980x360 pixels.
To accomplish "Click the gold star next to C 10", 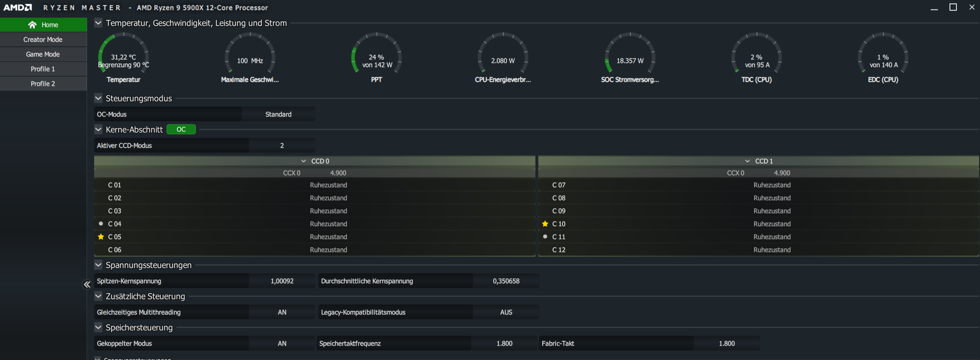I will pyautogui.click(x=545, y=224).
